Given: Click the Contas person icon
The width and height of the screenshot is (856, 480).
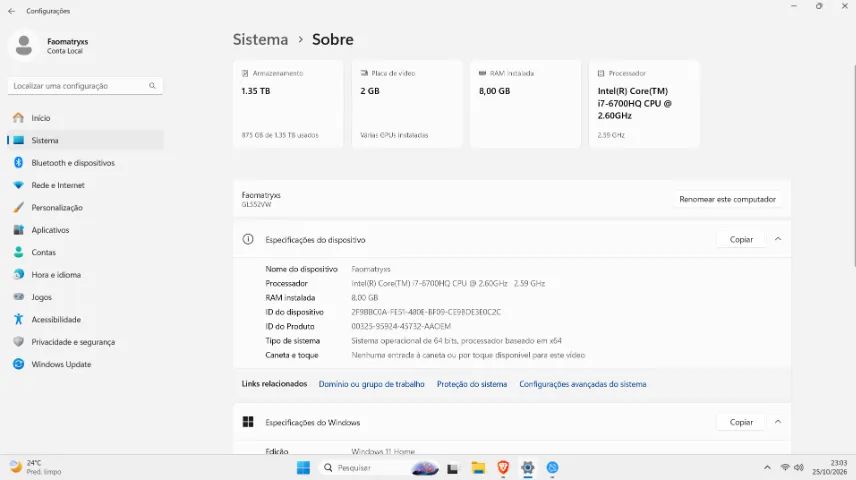Looking at the screenshot, I should tap(19, 252).
